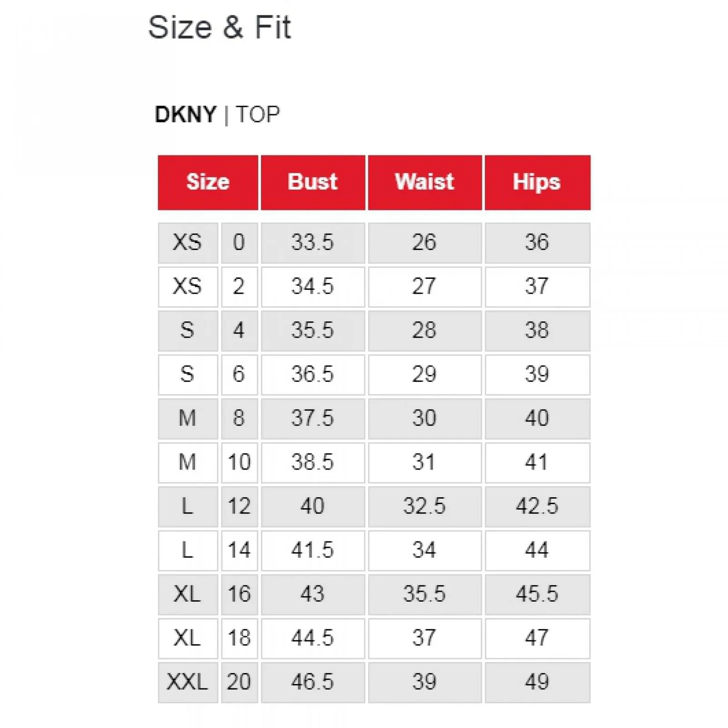Click numeric size 20 cell
The width and height of the screenshot is (728, 728).
(239, 682)
